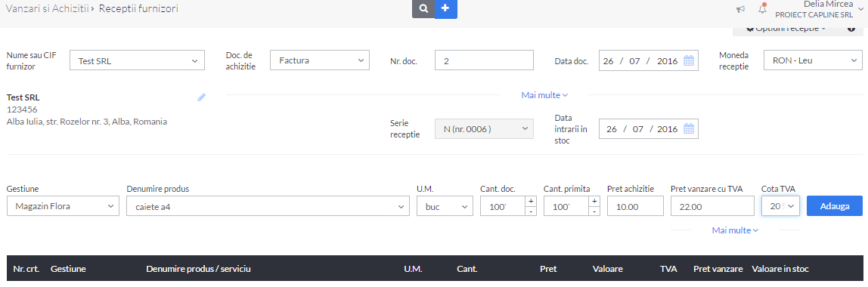Viewport: 868px width, 287px height.
Task: Click the blue plus add button
Action: tap(445, 9)
